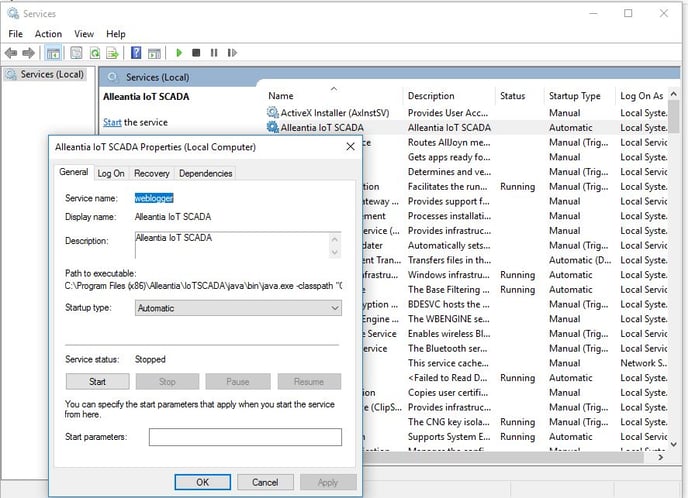Click the 'Routes AllJoyn me...' description cell
The width and height of the screenshot is (688, 498).
click(449, 142)
